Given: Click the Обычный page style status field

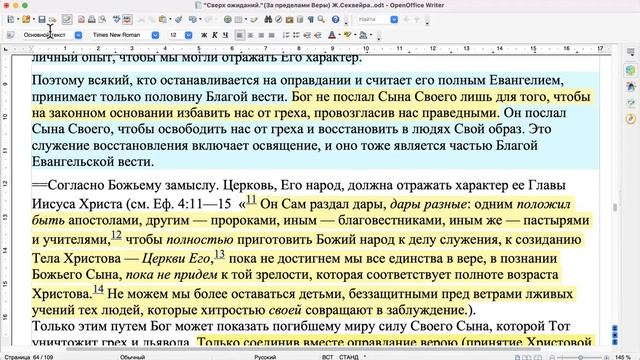Looking at the screenshot, I should tap(132, 357).
